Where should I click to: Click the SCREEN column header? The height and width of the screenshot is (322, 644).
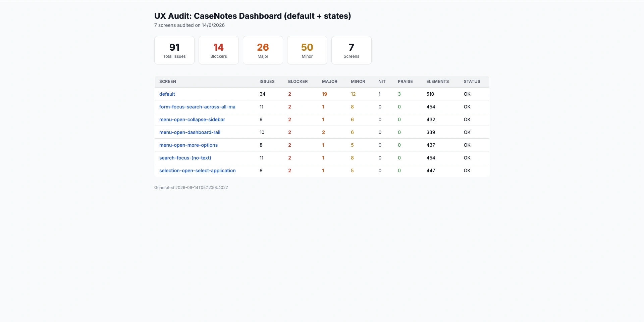(x=168, y=82)
